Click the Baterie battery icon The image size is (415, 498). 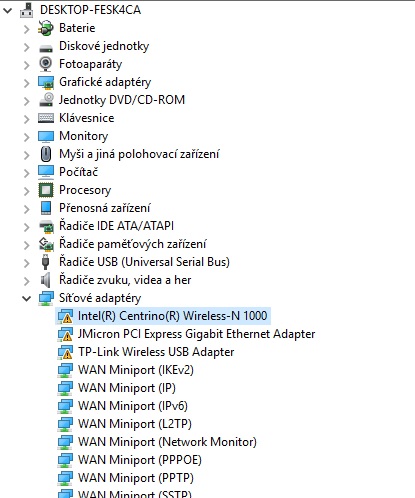point(46,28)
